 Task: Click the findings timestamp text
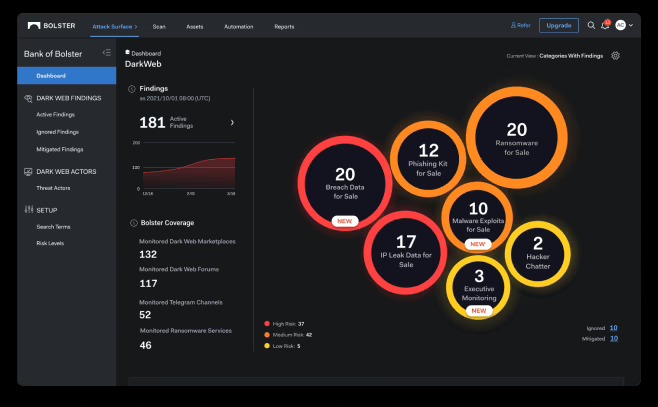coord(175,98)
